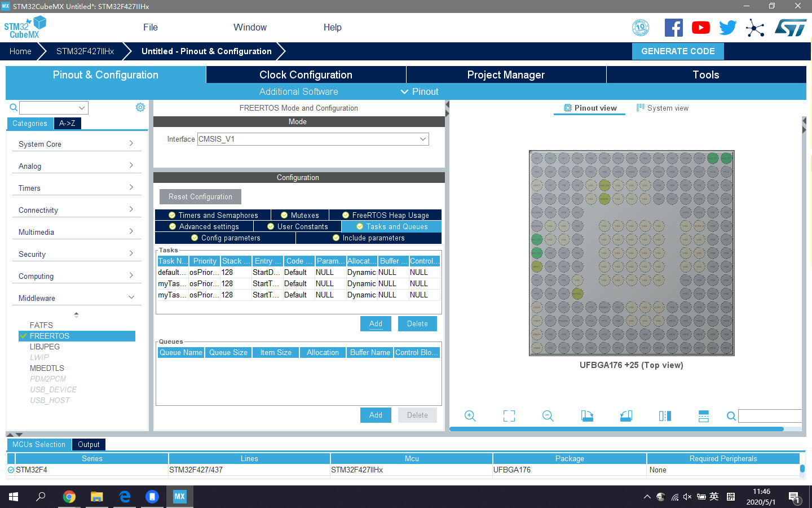Screen dimensions: 812x508
Task: Flip the chip vertically
Action: (x=704, y=416)
